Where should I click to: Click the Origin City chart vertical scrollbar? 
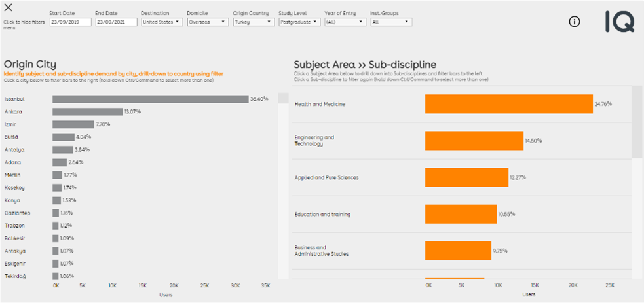click(x=283, y=98)
